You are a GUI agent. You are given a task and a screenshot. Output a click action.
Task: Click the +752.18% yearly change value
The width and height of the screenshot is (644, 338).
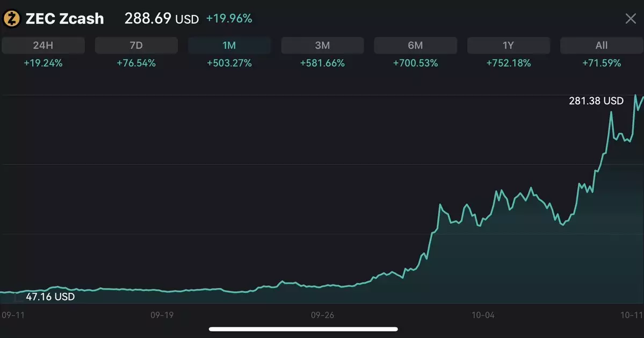click(x=509, y=63)
